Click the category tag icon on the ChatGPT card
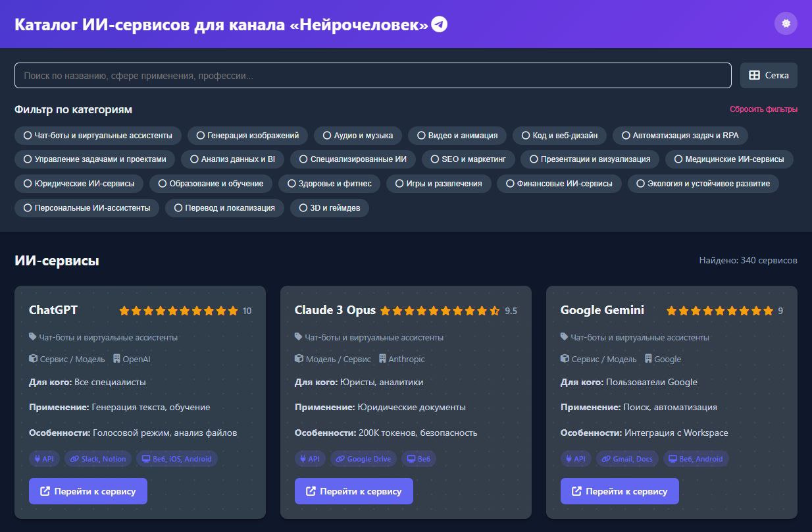812x532 pixels. coord(32,336)
